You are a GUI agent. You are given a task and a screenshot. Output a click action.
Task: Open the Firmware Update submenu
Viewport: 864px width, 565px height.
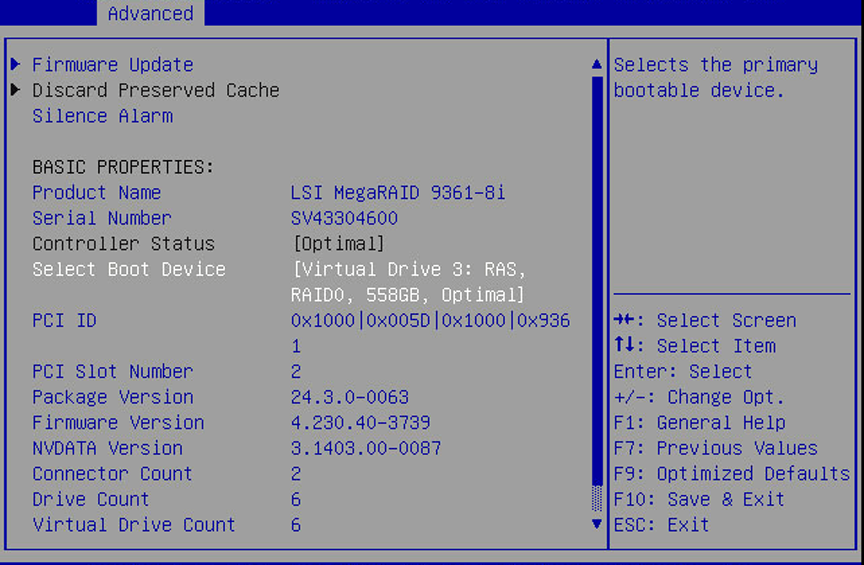[x=113, y=64]
